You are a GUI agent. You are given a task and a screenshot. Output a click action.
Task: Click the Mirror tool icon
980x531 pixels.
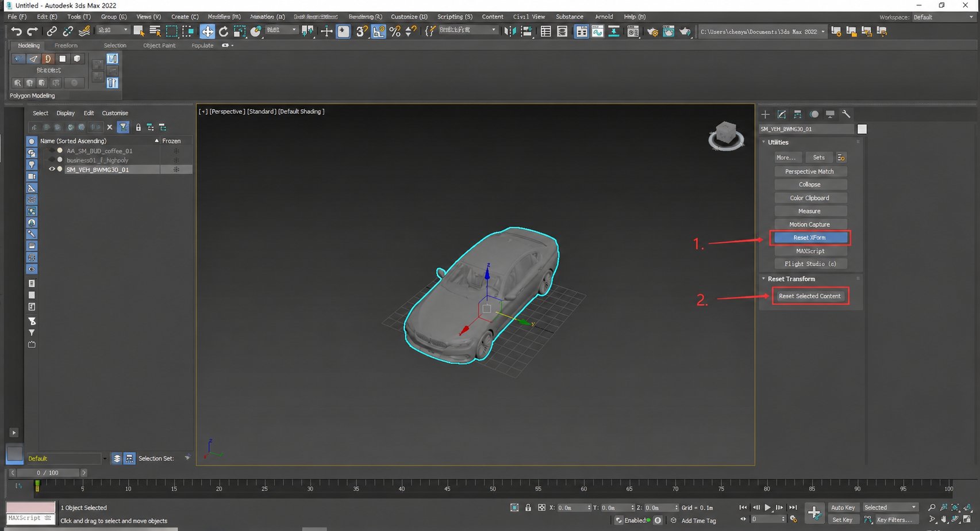click(x=510, y=31)
